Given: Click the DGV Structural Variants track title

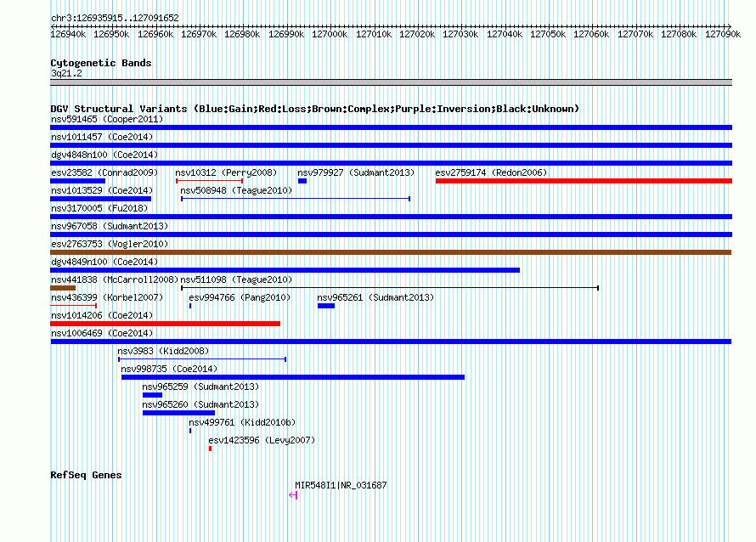Looking at the screenshot, I should (315, 109).
